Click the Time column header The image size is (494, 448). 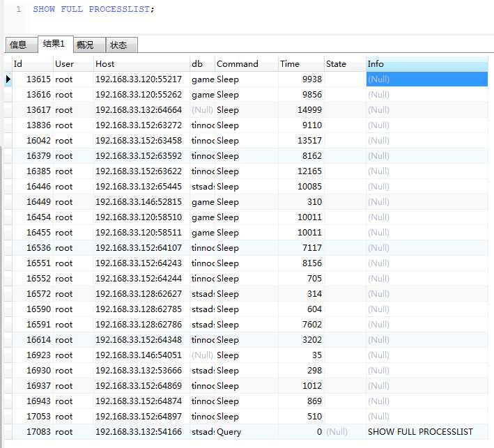pyautogui.click(x=301, y=64)
